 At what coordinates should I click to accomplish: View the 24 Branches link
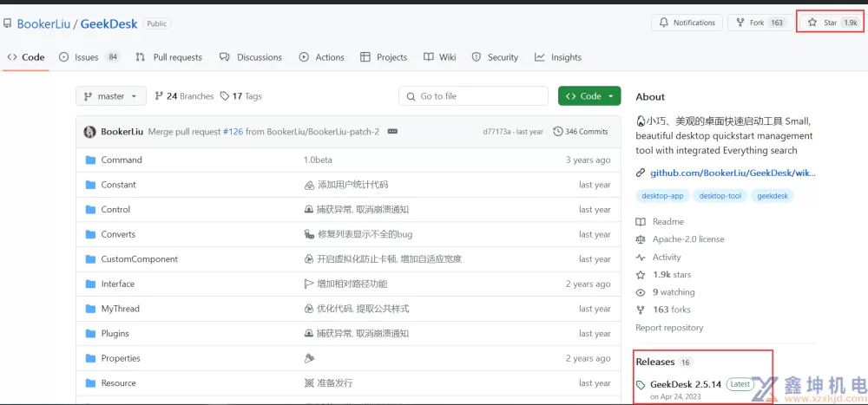coord(184,96)
